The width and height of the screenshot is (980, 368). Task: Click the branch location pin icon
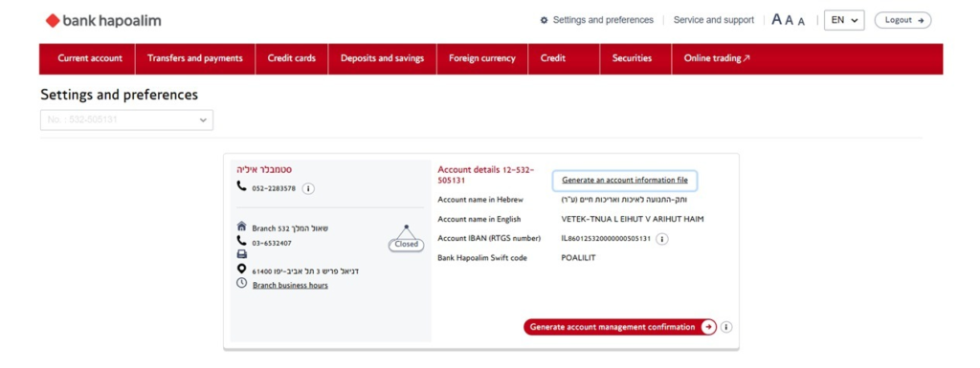(242, 269)
